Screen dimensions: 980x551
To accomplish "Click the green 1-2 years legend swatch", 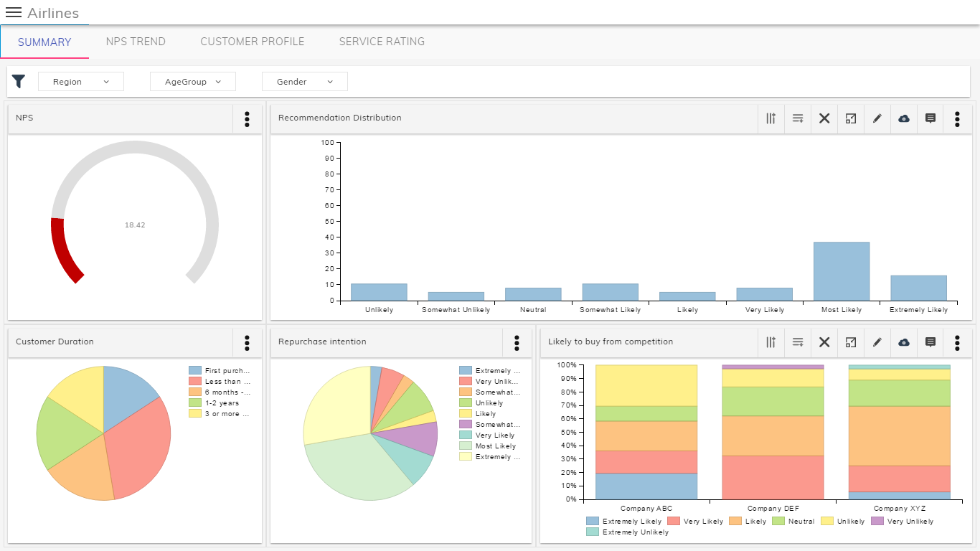I will (x=195, y=403).
